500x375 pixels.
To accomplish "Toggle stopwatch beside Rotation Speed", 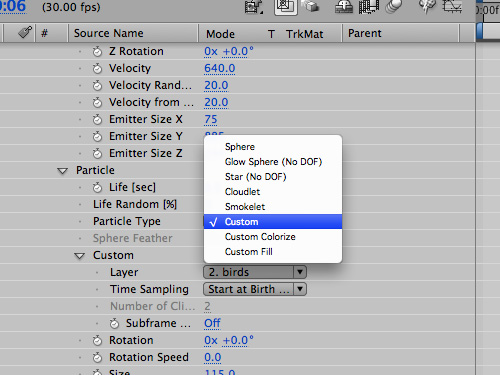I will pos(97,358).
